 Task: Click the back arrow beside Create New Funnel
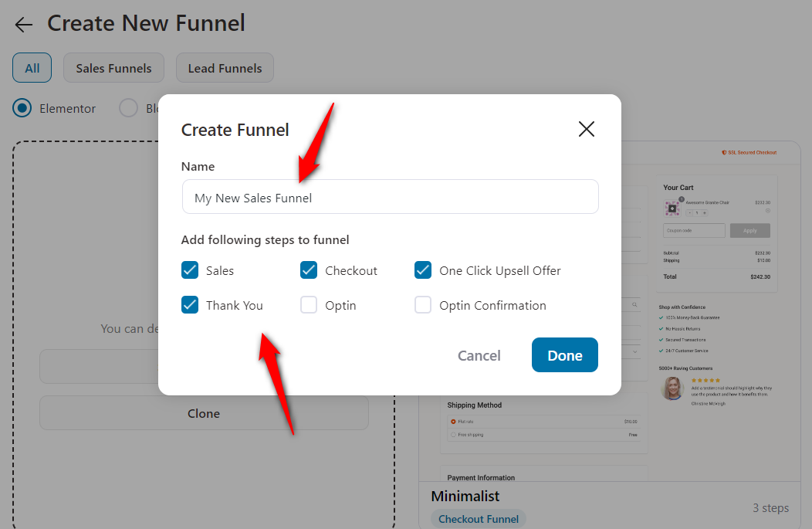(x=23, y=24)
